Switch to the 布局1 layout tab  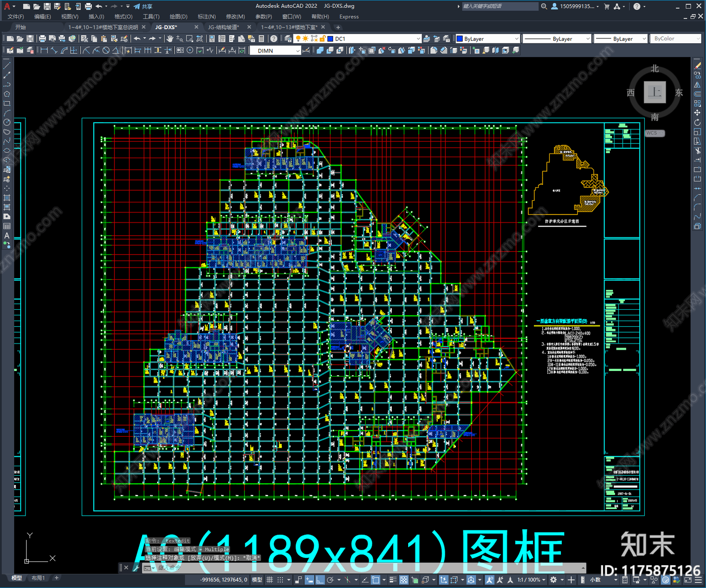38,578
